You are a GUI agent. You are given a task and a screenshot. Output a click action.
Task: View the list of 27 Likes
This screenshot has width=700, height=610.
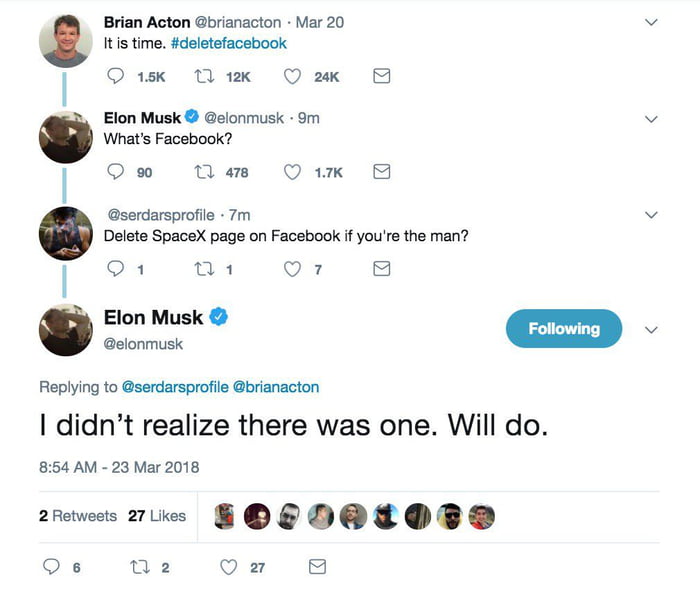(x=157, y=516)
